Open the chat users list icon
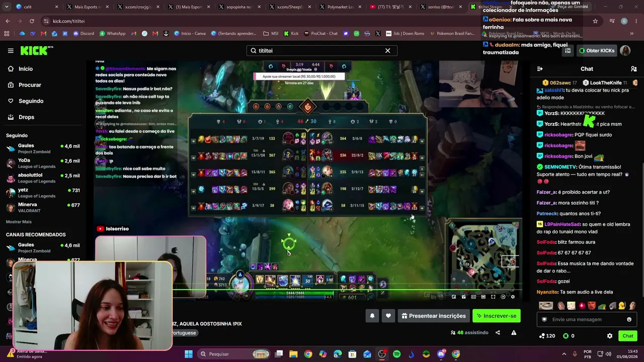 (x=633, y=69)
